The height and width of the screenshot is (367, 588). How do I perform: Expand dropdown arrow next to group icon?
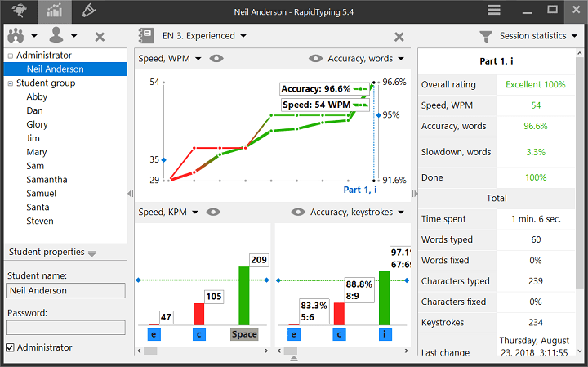coord(34,36)
